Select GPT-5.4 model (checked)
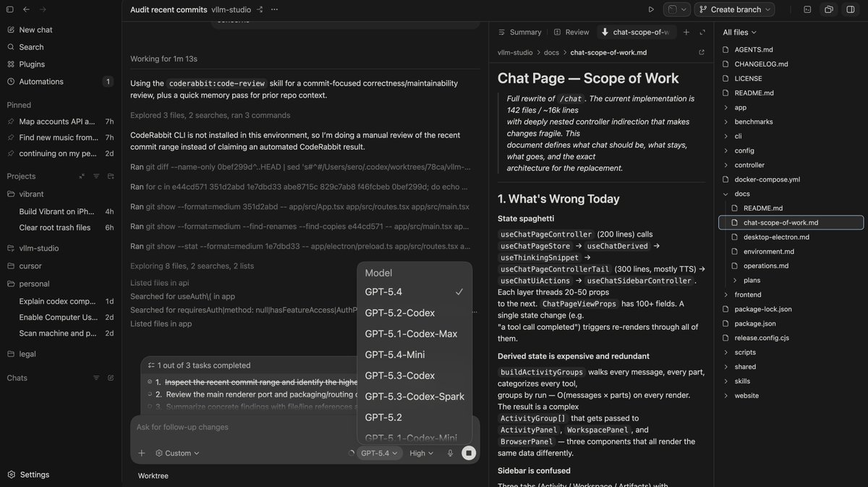 (x=414, y=292)
